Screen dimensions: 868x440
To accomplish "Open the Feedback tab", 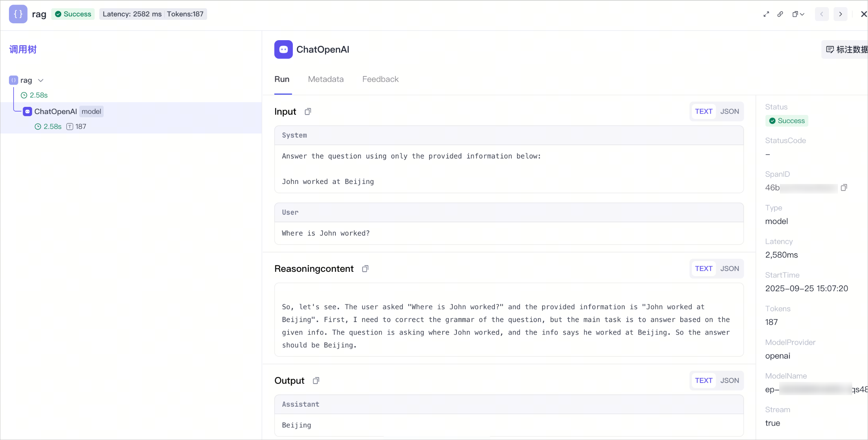I will click(380, 79).
